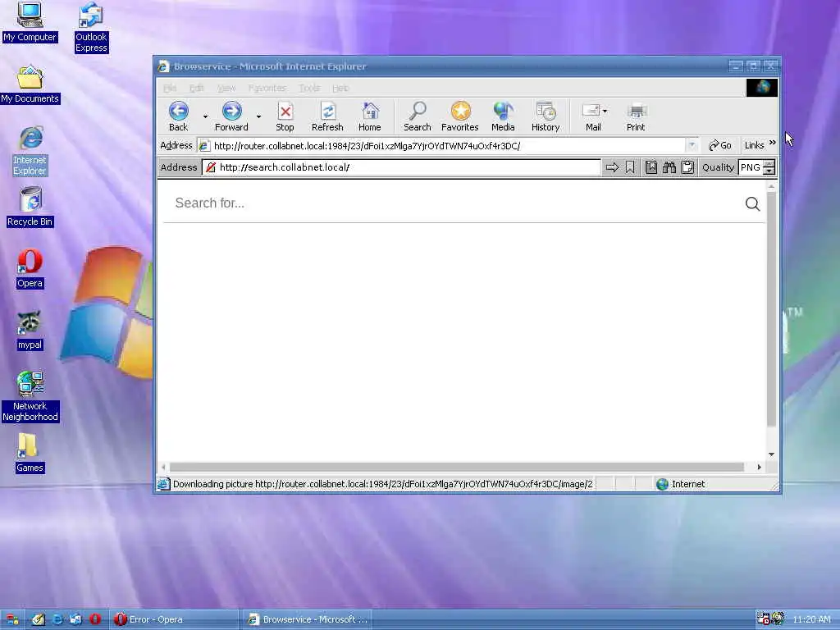
Task: Expand the Links toolbar chevron
Action: coord(773,143)
